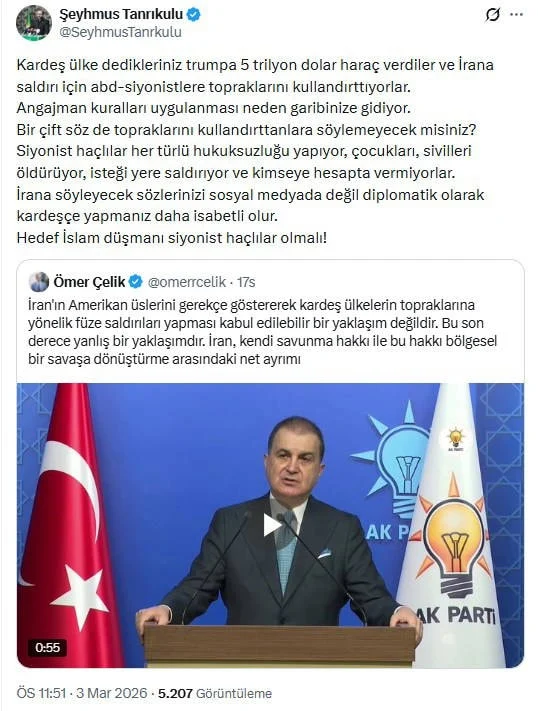Open Ömer Çelik's small profile avatar

(x=39, y=282)
